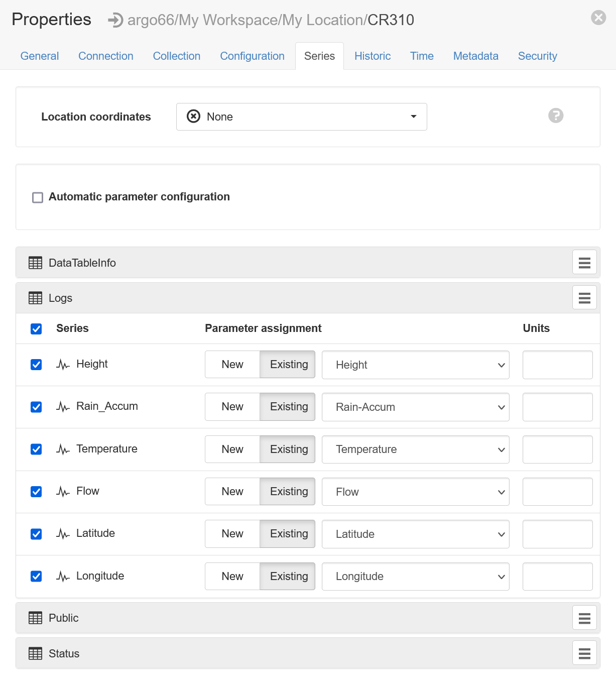Open the Longitude parameter dropdown

[x=416, y=577]
